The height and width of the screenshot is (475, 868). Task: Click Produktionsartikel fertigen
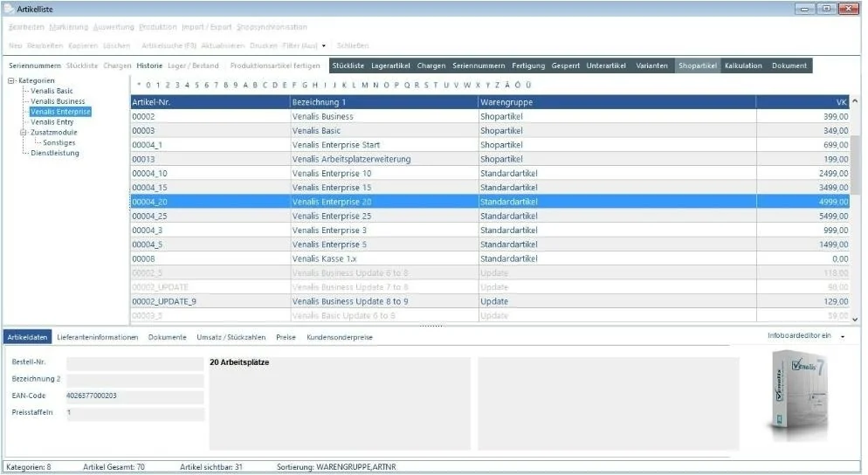275,65
